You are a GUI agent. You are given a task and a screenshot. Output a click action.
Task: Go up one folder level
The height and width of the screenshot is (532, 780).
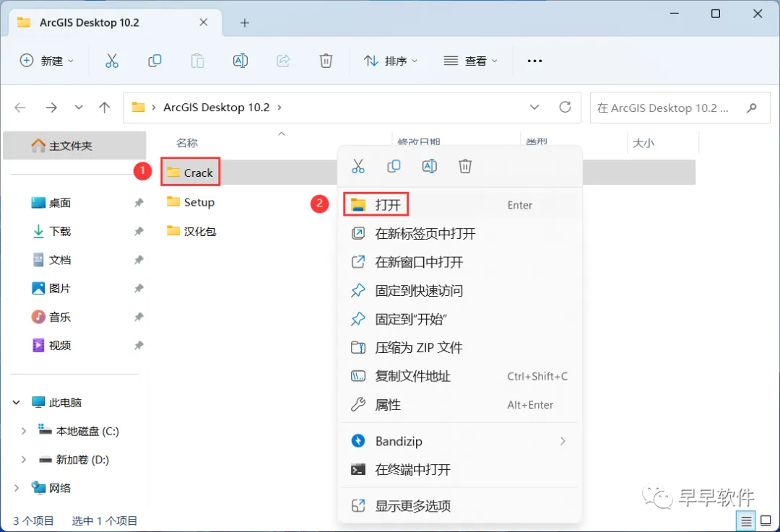[105, 108]
